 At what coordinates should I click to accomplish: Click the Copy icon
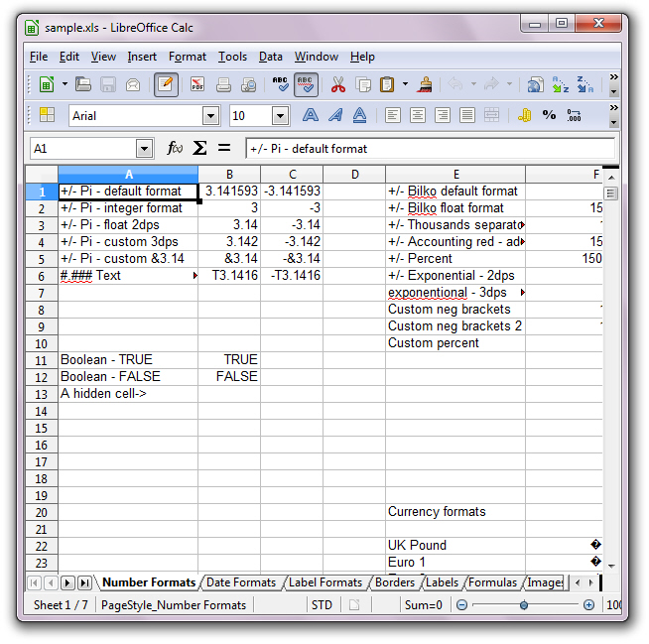pos(363,85)
